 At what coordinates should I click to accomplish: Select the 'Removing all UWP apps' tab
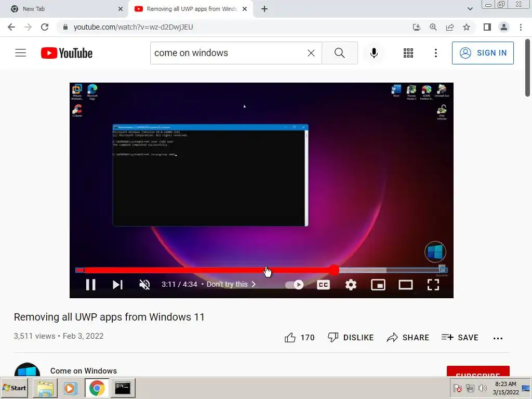[x=190, y=9]
